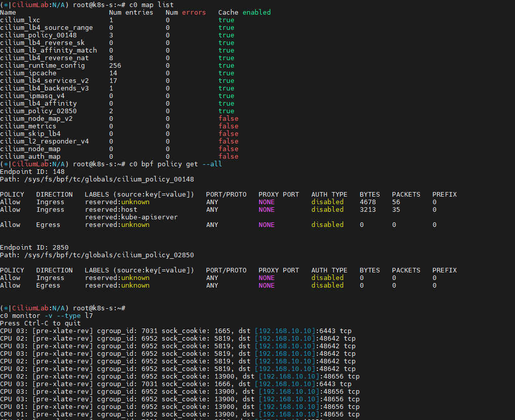The height and width of the screenshot is (420, 515).
Task: Select the 'reserved:host' label
Action: click(x=111, y=209)
